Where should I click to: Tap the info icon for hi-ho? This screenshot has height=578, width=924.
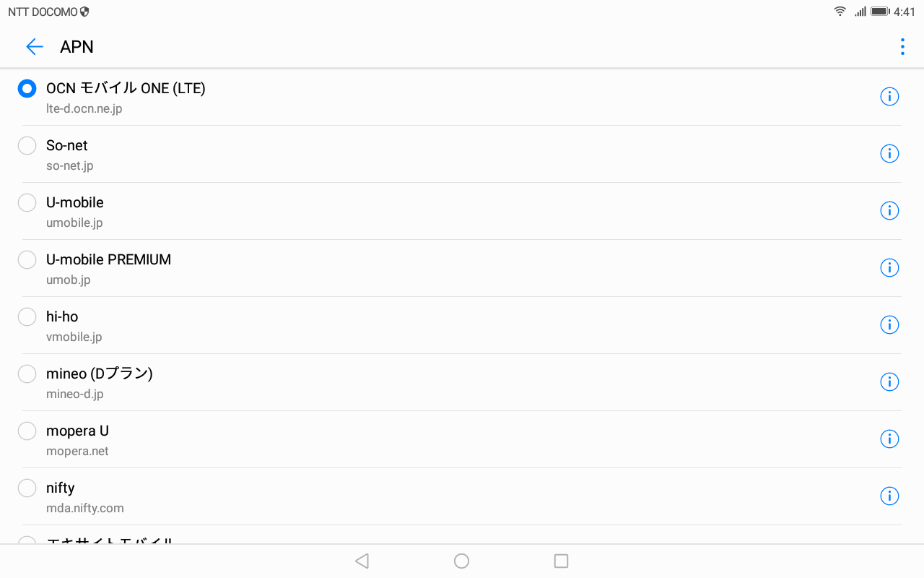pyautogui.click(x=889, y=325)
